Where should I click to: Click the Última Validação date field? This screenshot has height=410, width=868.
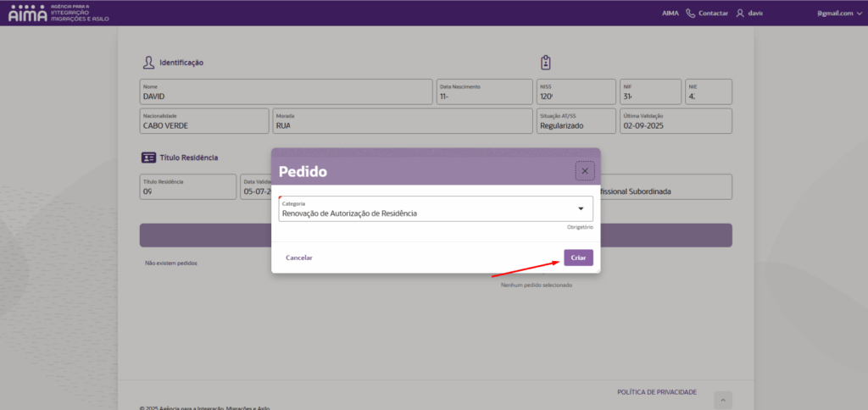[x=675, y=121]
